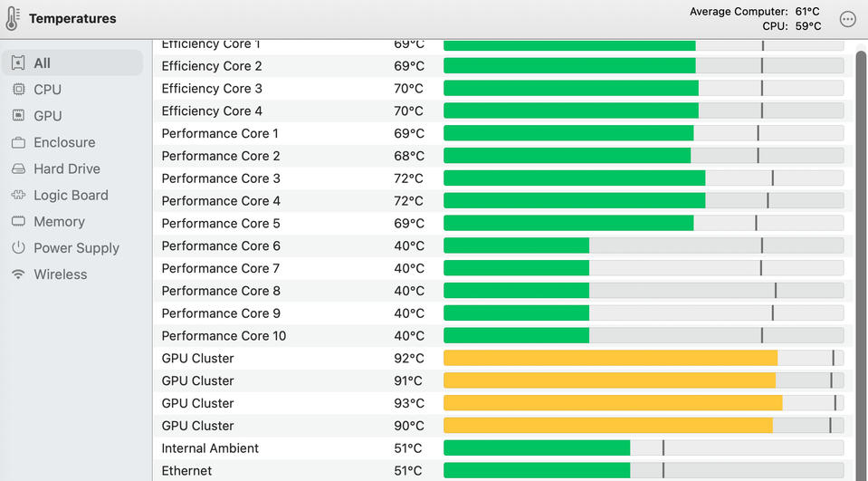Screen dimensions: 868x481
Task: Click the 40°C value of Performance Core 10
Action: coord(409,336)
